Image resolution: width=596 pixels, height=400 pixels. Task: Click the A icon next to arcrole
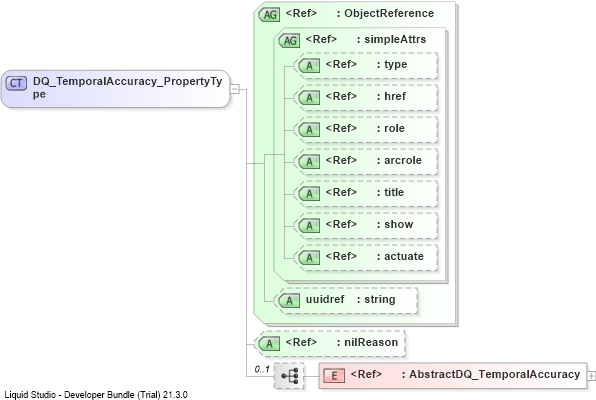[x=309, y=162]
